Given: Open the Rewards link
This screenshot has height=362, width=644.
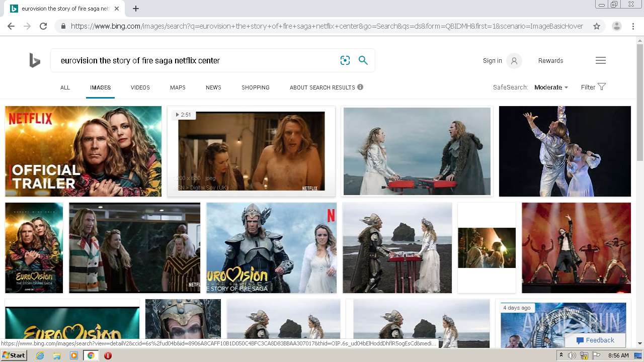Looking at the screenshot, I should (550, 61).
